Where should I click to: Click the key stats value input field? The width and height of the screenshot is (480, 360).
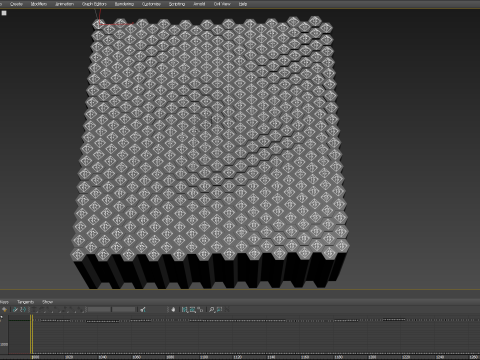tap(124, 310)
